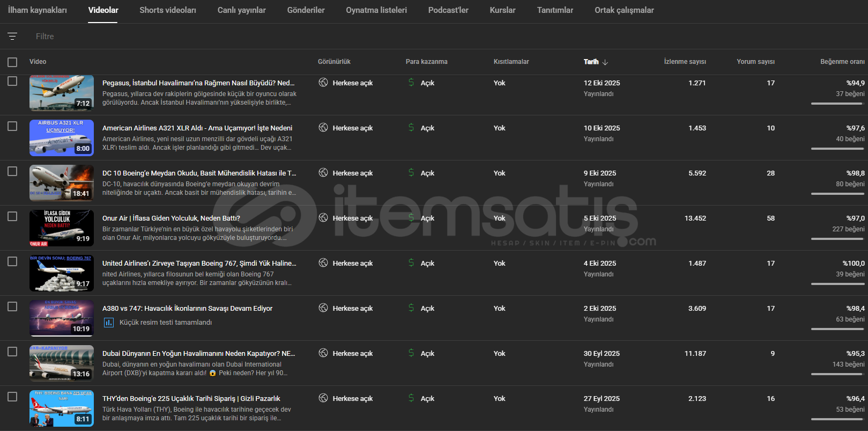
Task: Click monetization dollar icon for A380 vs 747 video
Action: click(x=411, y=308)
